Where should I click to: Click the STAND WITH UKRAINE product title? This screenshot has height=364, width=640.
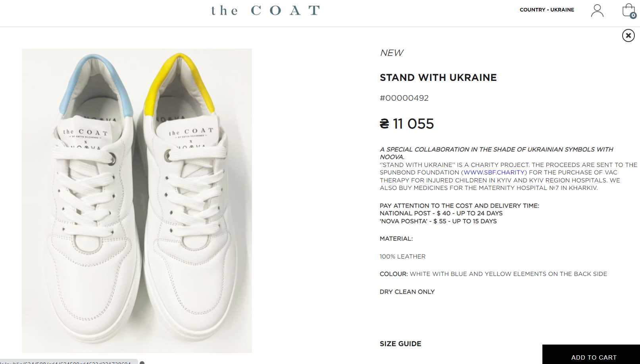(x=438, y=78)
